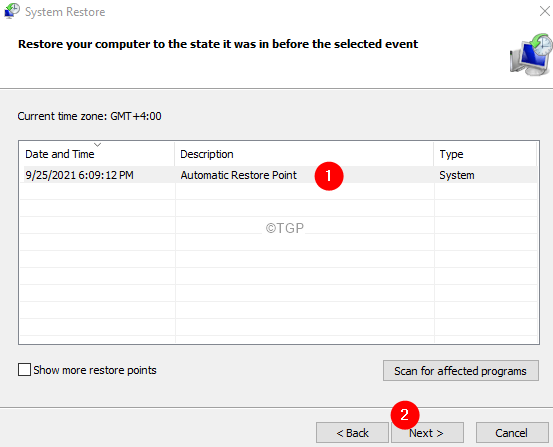Go to previous step with Back button
Viewport: 553px width, 447px height.
pyautogui.click(x=352, y=433)
